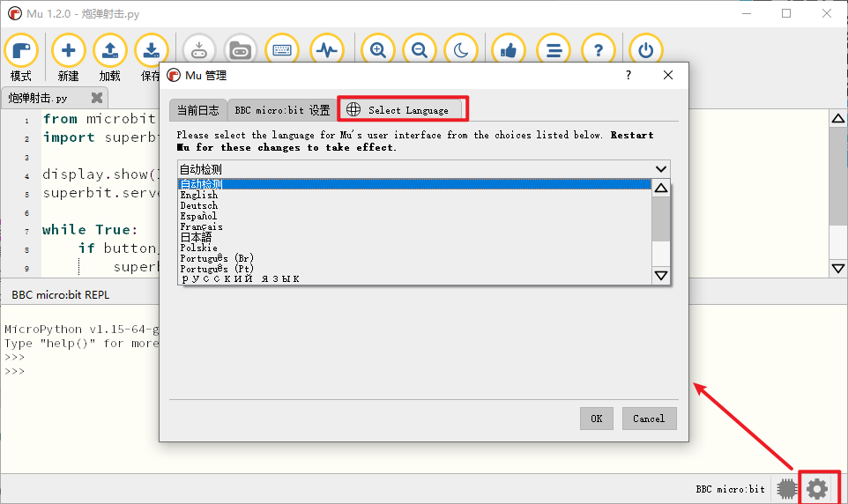Open the Load (加载) file icon
Viewport: 848px width, 504px height.
pyautogui.click(x=110, y=51)
